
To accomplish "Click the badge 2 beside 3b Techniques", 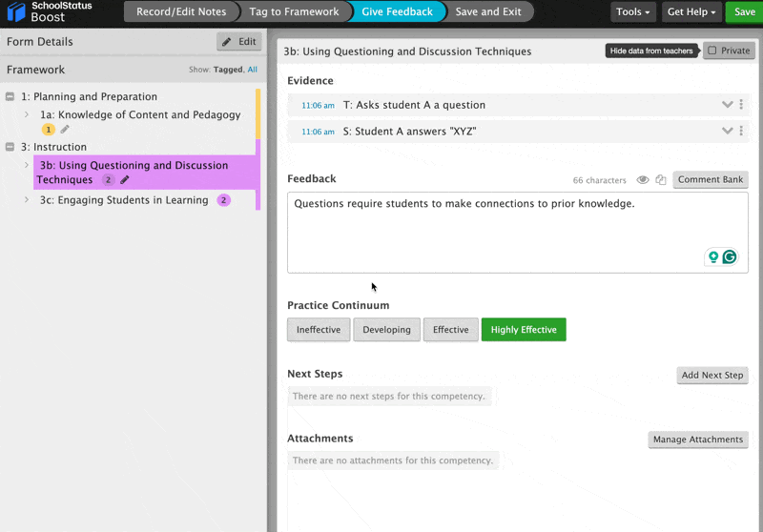I will coord(108,180).
